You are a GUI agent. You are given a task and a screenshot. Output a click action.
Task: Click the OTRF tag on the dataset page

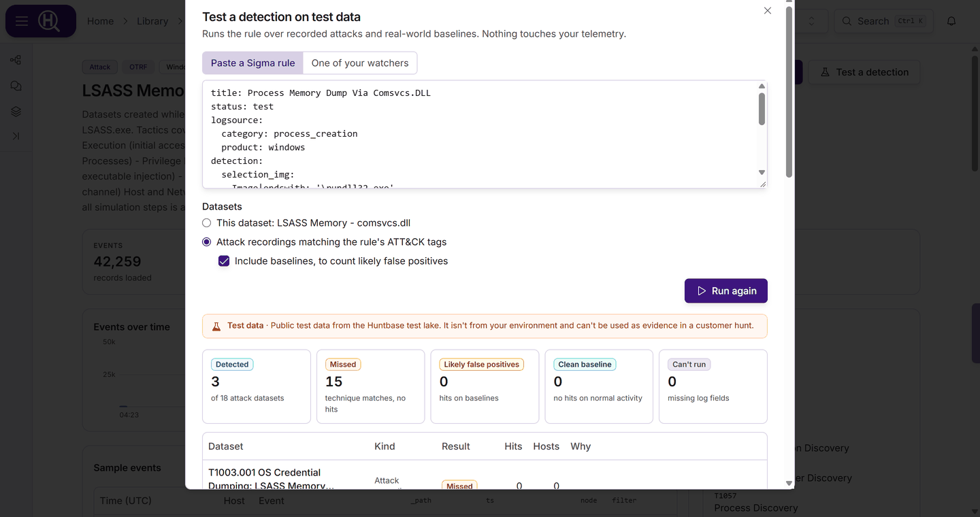138,67
